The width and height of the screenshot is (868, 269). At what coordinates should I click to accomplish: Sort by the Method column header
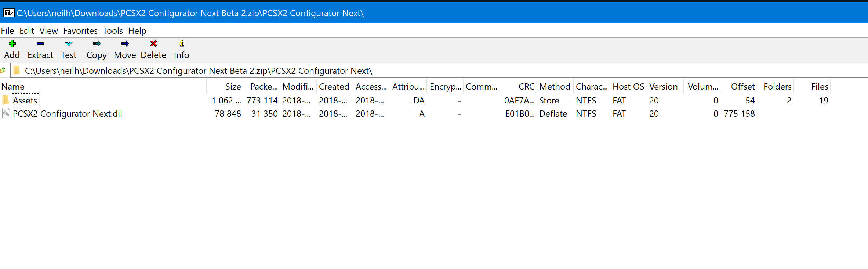click(x=555, y=87)
